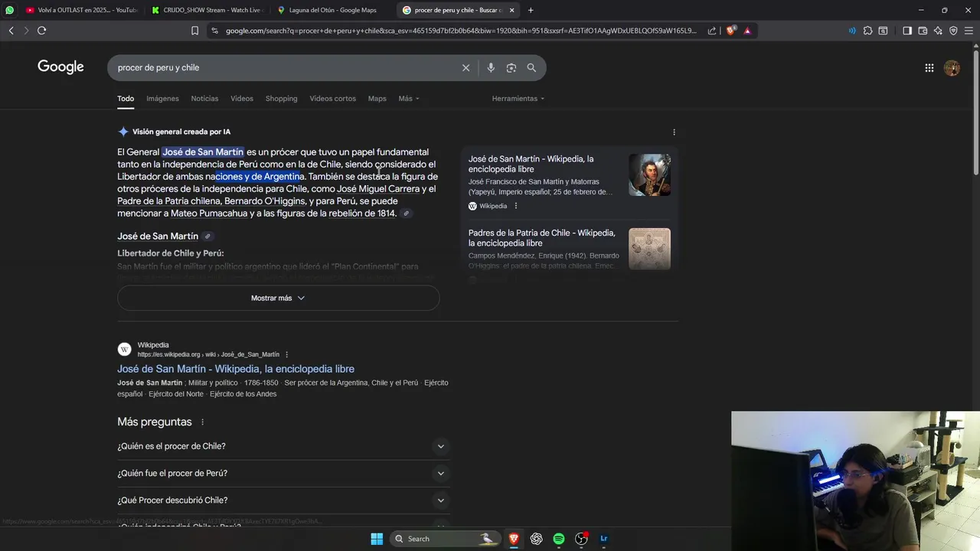Open Brave Rewards triangle icon
Viewport: 980px width, 551px height.
click(747, 31)
